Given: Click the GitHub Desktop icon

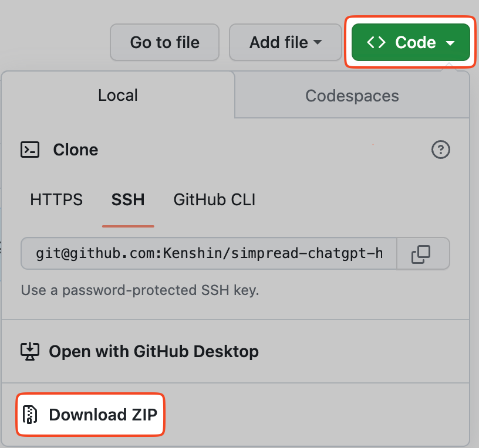Looking at the screenshot, I should pos(29,351).
